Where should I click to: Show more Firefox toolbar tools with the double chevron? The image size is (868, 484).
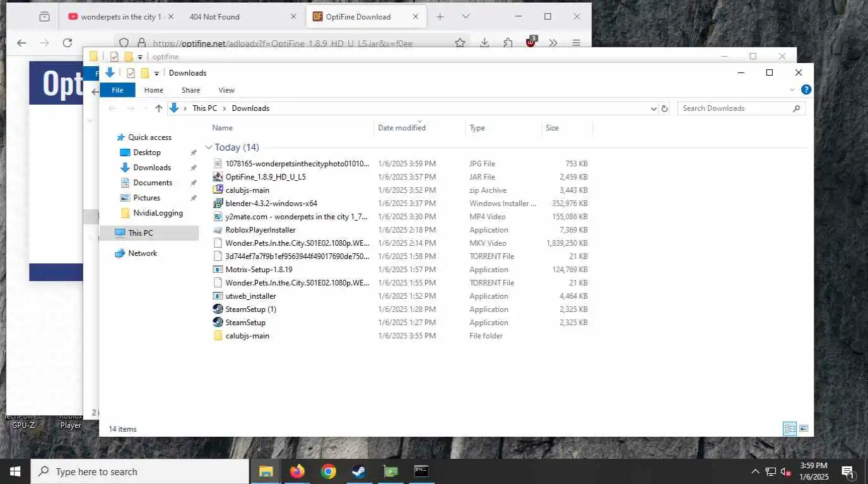point(553,43)
